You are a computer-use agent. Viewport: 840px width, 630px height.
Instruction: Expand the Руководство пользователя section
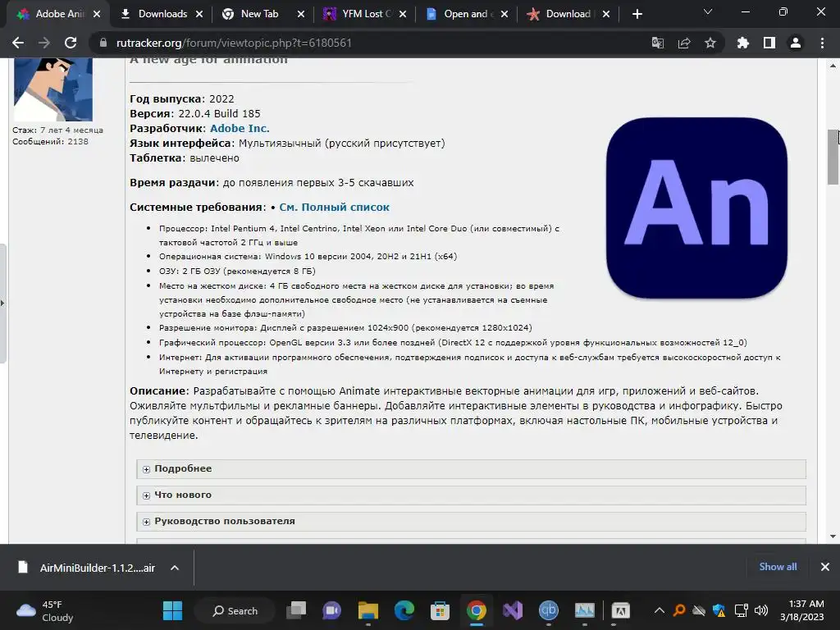[x=472, y=521]
